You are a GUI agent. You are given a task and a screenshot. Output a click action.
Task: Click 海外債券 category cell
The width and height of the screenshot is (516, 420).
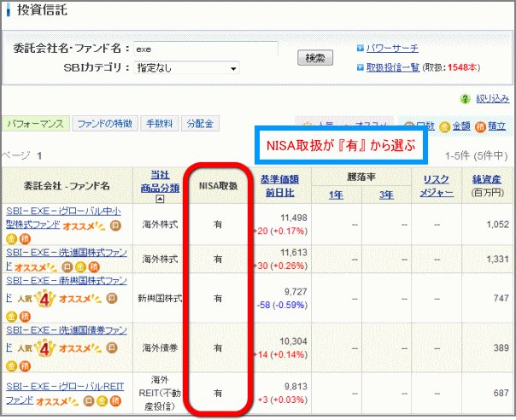pos(160,347)
